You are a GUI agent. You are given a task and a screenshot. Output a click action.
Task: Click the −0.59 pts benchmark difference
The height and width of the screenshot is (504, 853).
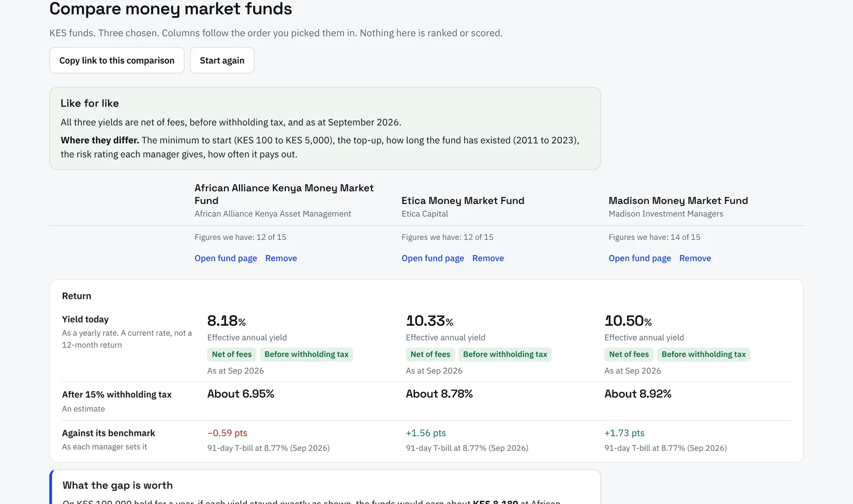click(x=227, y=433)
